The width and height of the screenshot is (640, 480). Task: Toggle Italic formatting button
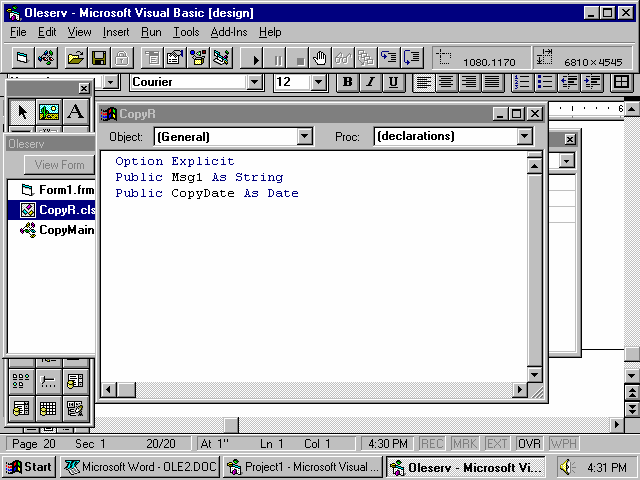pos(370,82)
